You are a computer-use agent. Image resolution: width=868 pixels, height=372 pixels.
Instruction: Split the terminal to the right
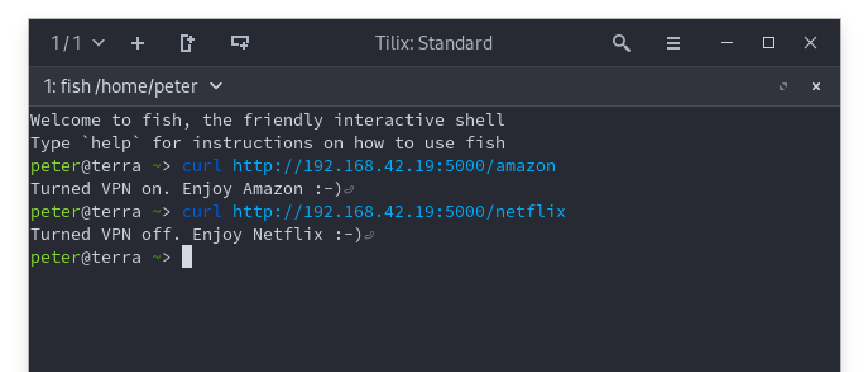click(187, 43)
